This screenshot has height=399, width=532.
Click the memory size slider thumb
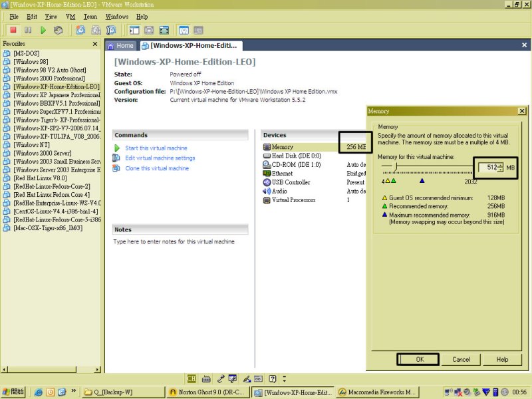pyautogui.click(x=396, y=166)
